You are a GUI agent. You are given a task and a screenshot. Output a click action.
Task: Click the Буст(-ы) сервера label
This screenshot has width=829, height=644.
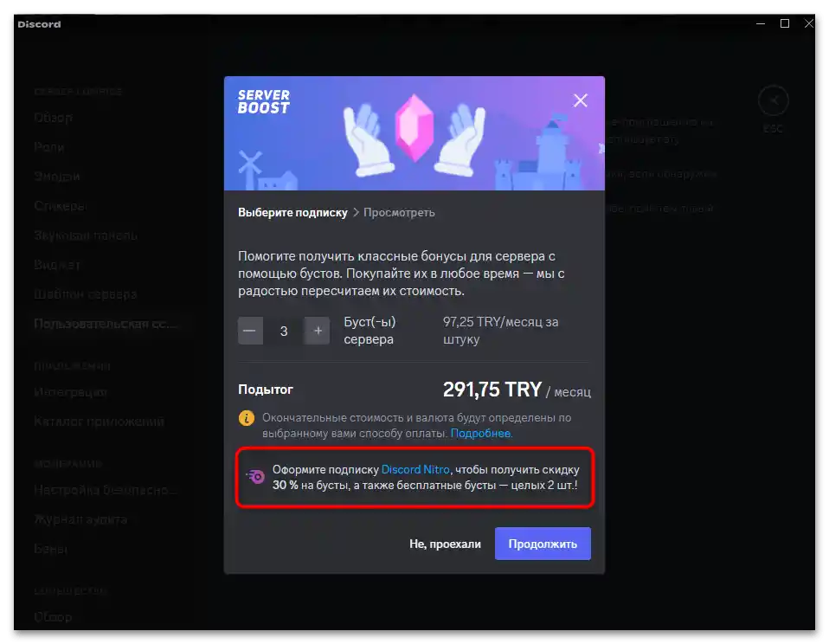coord(370,331)
